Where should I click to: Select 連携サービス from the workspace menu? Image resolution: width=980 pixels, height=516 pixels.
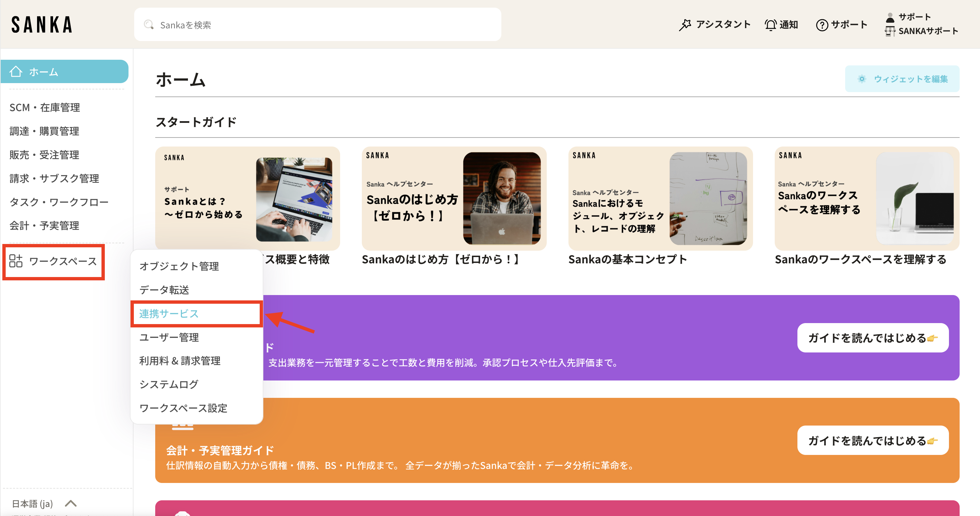coord(169,313)
